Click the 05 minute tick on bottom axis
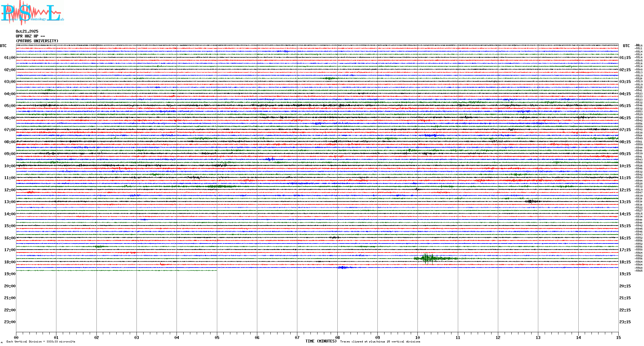The image size is (644, 346). click(x=217, y=337)
